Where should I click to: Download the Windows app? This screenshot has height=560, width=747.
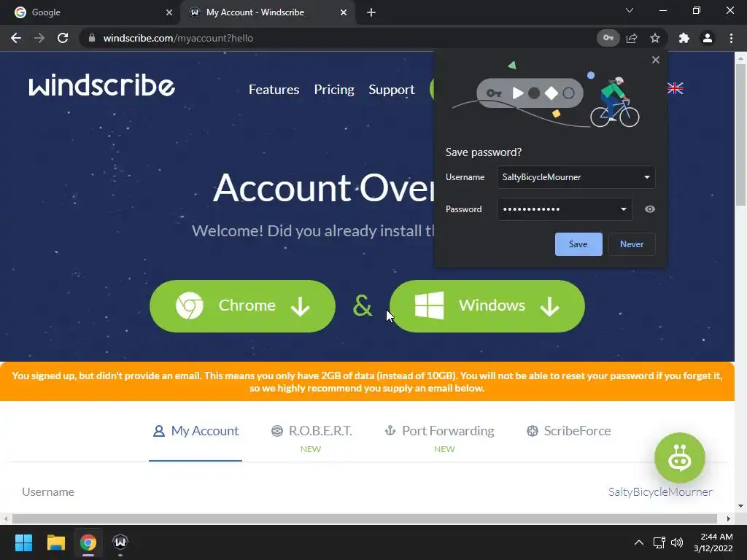coord(487,306)
